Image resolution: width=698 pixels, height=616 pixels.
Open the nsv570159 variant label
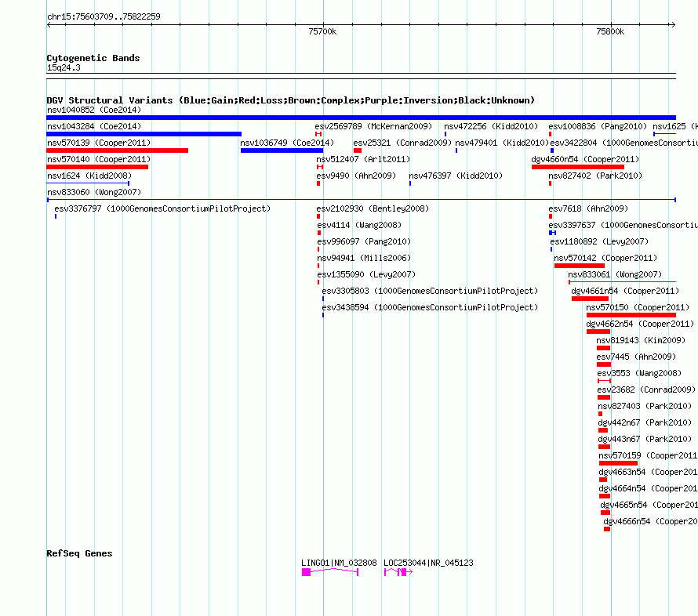(648, 455)
